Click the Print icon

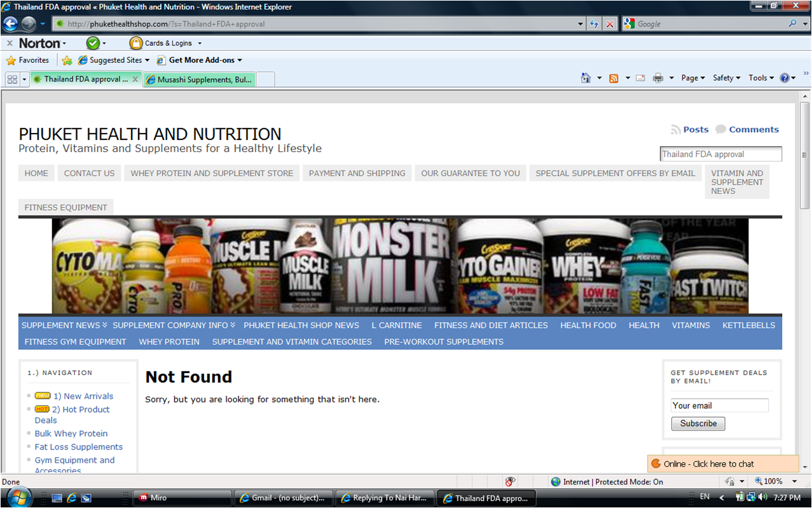[x=658, y=78]
